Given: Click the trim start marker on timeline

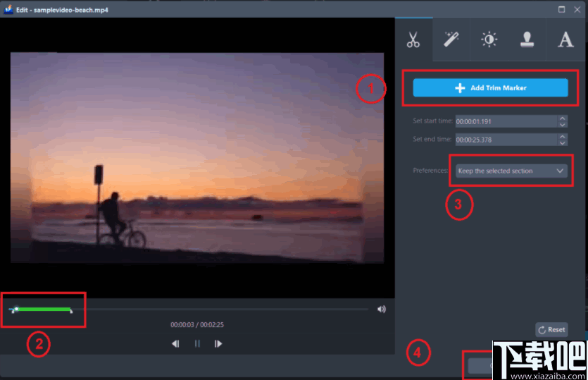Looking at the screenshot, I should pyautogui.click(x=13, y=310).
